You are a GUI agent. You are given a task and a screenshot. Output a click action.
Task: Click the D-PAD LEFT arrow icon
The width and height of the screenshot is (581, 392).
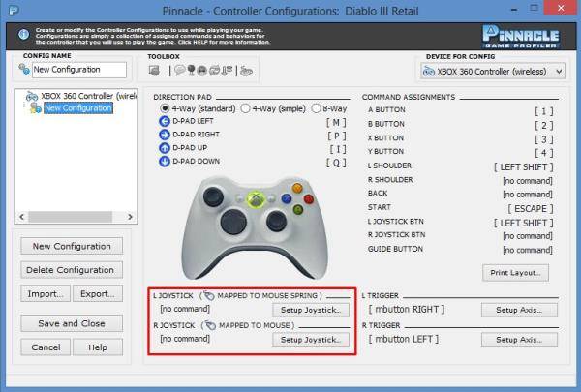pyautogui.click(x=165, y=121)
